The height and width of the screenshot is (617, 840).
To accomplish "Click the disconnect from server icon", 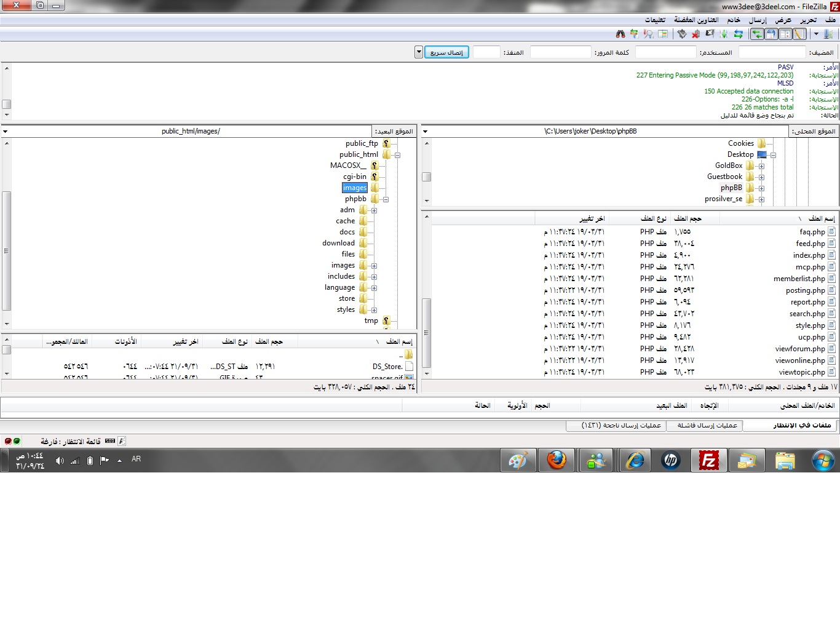I will [710, 34].
